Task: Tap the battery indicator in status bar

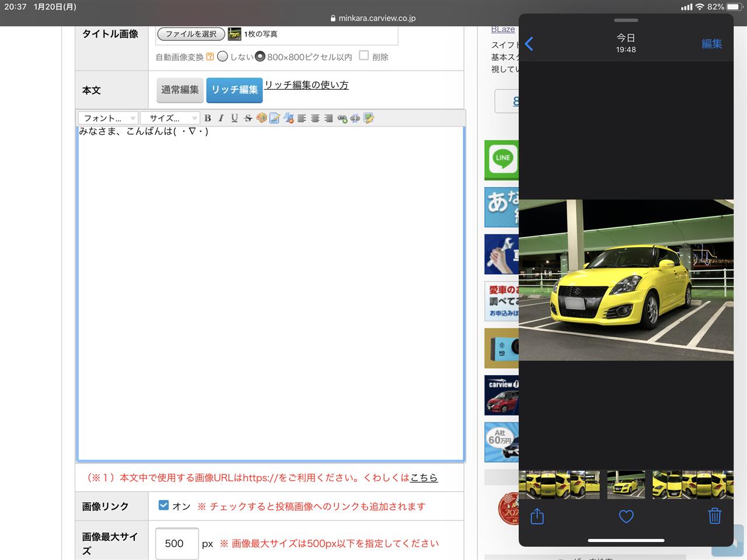Action: pyautogui.click(x=734, y=7)
